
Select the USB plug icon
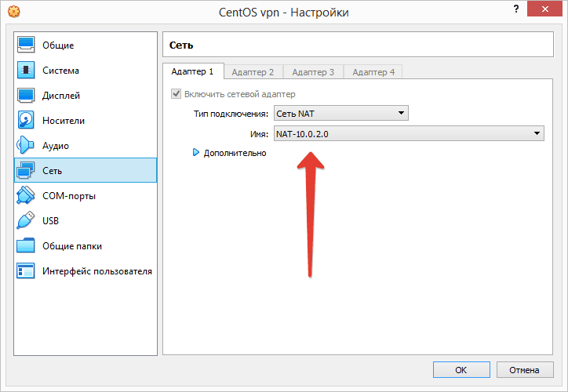click(x=27, y=221)
